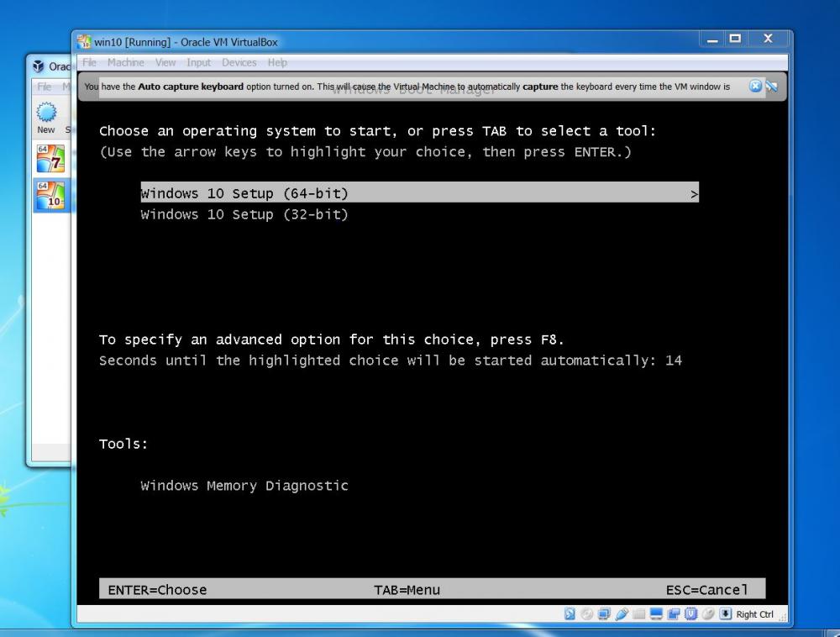Click the Right Ctrl host key label
Viewport: 840px width, 637px height.
[755, 614]
